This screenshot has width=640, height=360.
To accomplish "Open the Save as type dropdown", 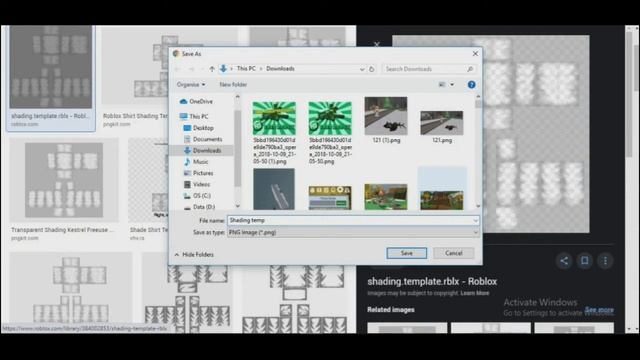I will click(x=353, y=232).
